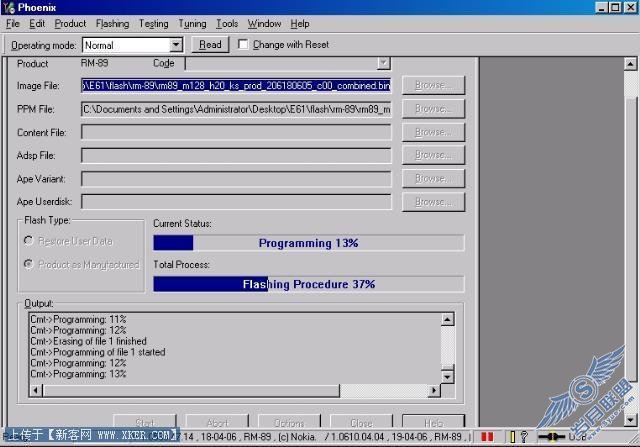Click the yellow battery indicator in status bar
The image size is (640, 447).
coord(512,437)
